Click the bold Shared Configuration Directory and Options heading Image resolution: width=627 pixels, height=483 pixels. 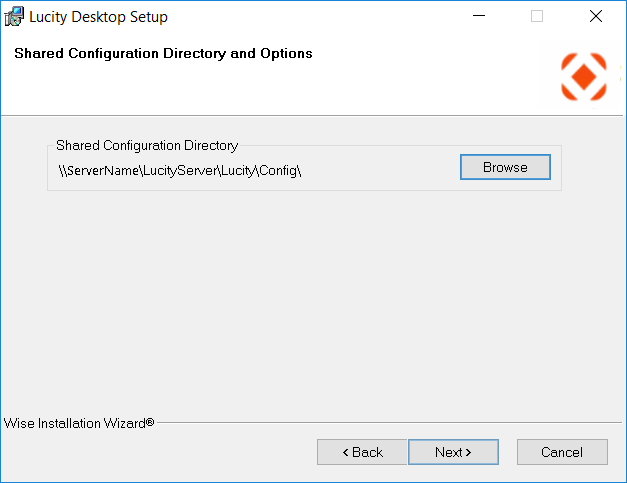pyautogui.click(x=163, y=53)
